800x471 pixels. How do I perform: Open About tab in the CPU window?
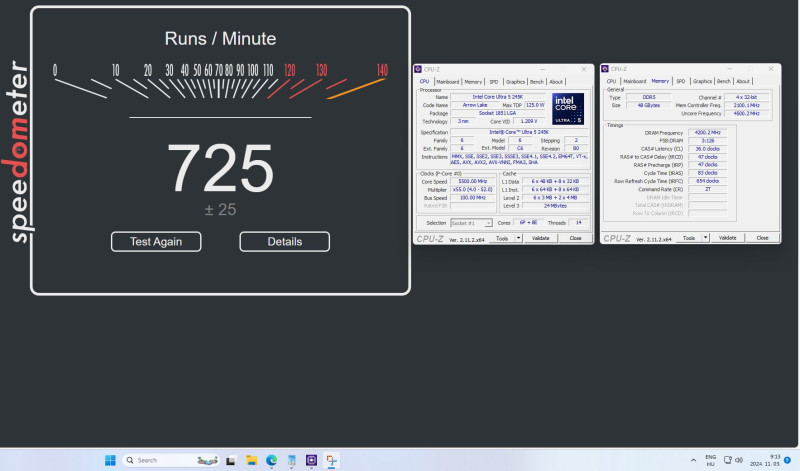[x=556, y=82]
